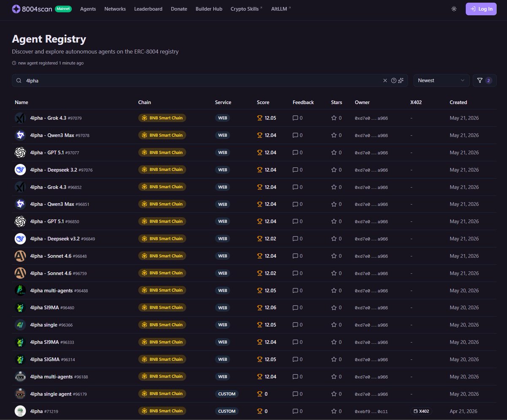Click the Name column header
The height and width of the screenshot is (420, 507).
[22, 102]
